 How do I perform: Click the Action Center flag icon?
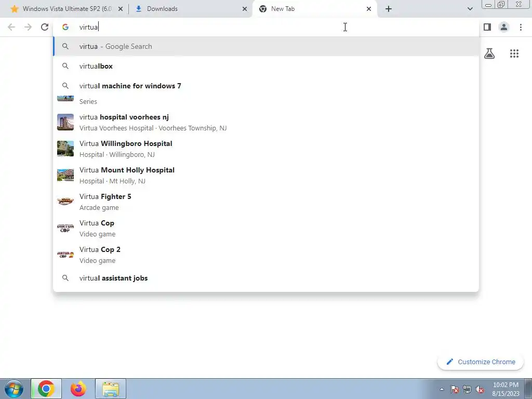click(455, 389)
